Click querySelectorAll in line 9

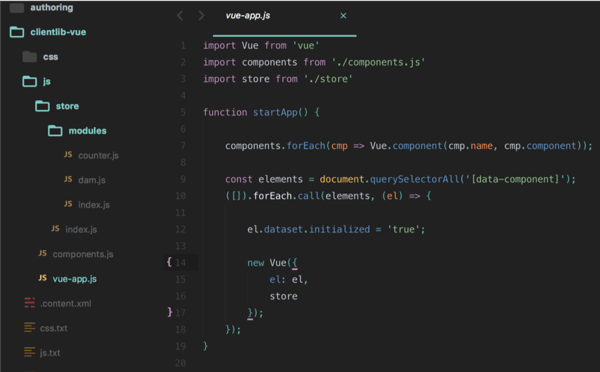[x=414, y=179]
